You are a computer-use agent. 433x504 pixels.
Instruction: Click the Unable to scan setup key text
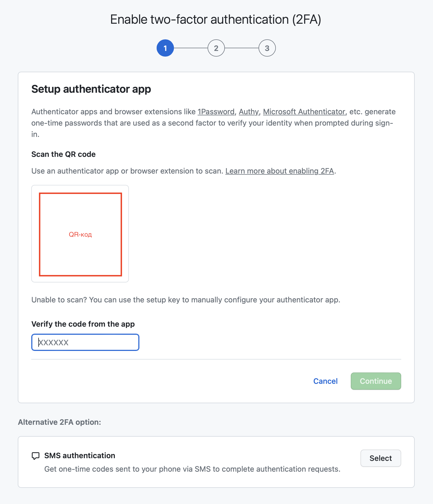coord(186,300)
